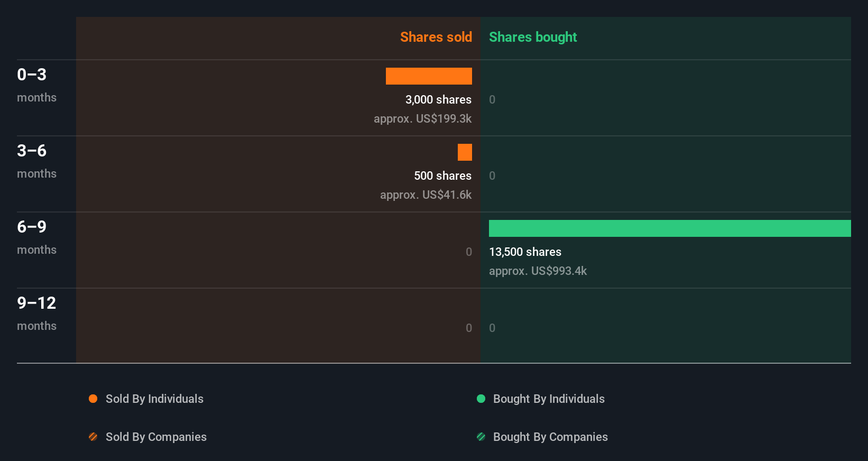Select the Sold By Individuals legend label

click(x=154, y=399)
